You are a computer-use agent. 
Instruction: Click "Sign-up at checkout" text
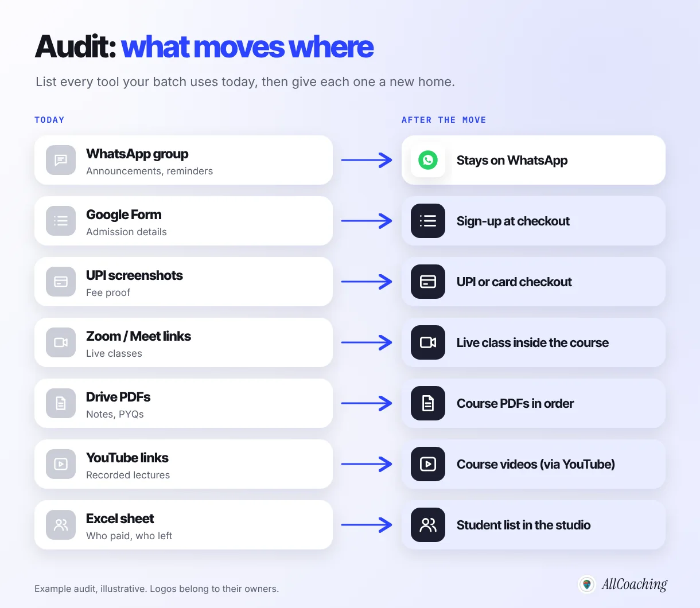[x=513, y=221]
